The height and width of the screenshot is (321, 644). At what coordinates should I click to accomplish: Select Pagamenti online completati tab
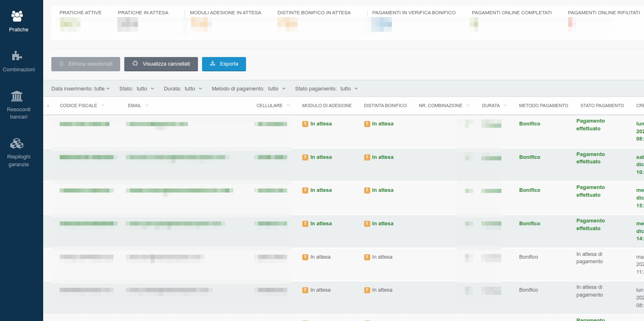tap(512, 13)
